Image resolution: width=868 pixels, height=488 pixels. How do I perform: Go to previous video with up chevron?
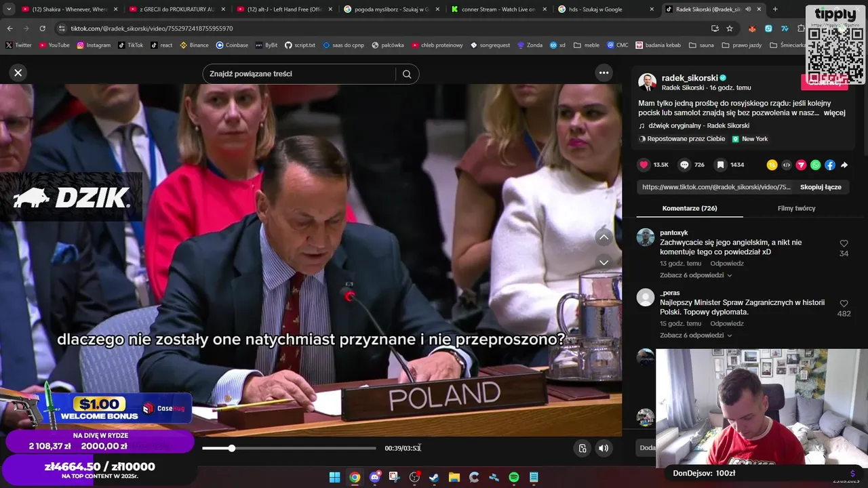pyautogui.click(x=604, y=237)
